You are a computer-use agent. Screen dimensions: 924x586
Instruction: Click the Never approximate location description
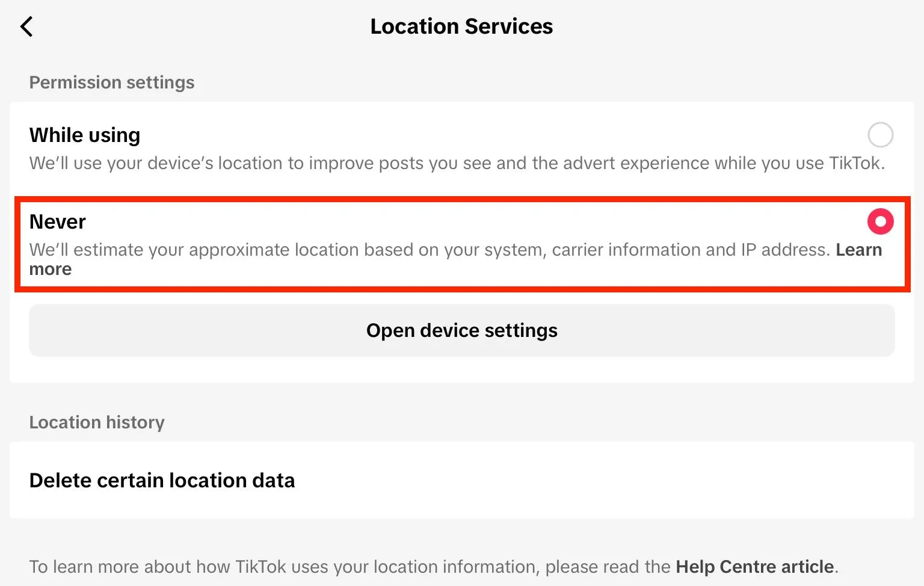pos(361,250)
